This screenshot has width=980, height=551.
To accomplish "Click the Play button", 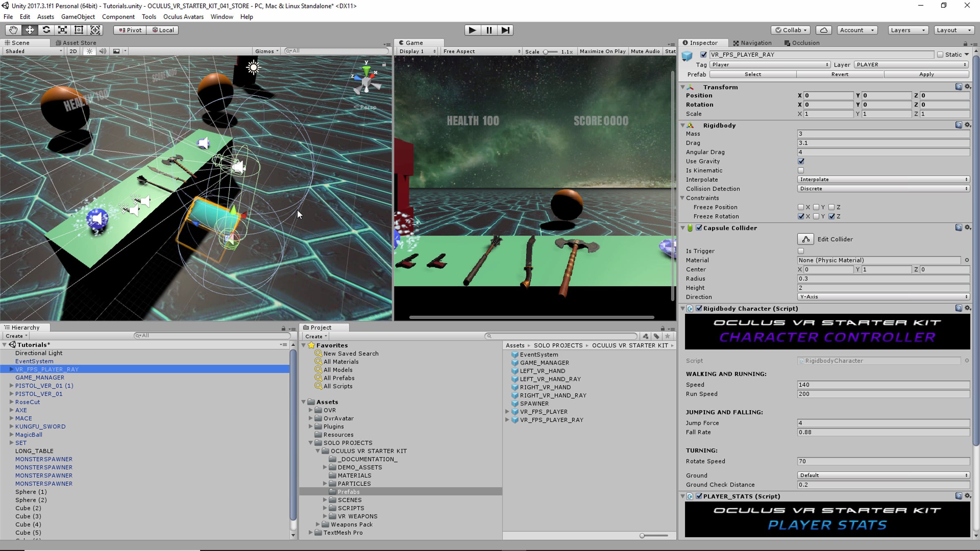I will point(472,30).
